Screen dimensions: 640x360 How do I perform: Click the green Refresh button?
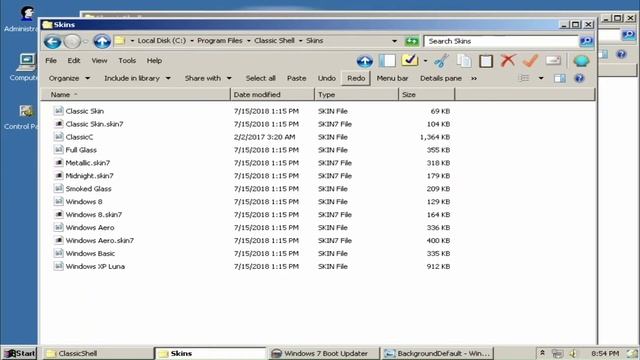412,41
